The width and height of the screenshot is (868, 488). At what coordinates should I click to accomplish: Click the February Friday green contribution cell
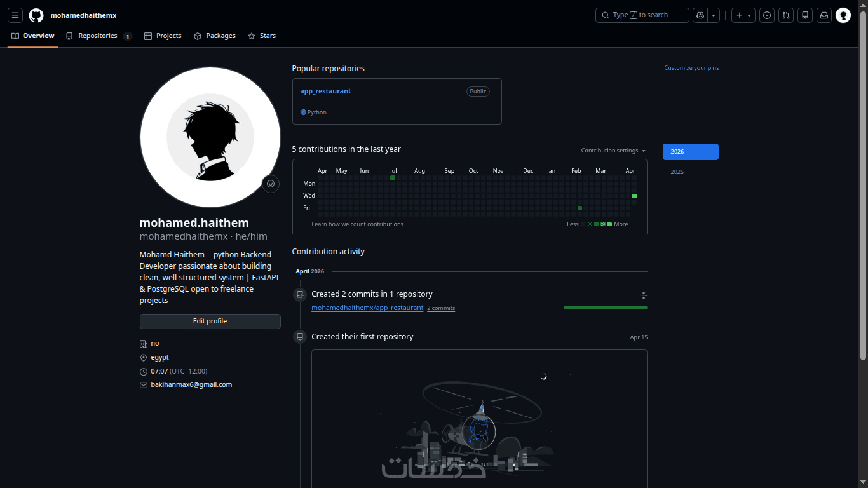point(580,208)
